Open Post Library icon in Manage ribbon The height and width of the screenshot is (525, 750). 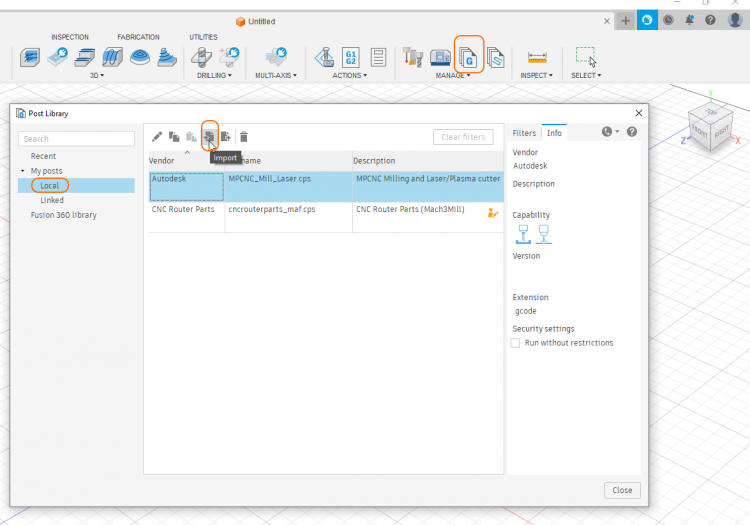pyautogui.click(x=469, y=56)
